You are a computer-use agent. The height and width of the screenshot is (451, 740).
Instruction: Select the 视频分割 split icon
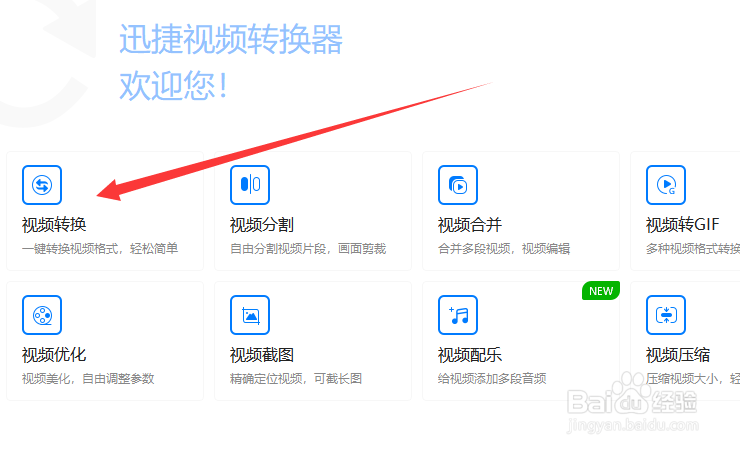click(x=250, y=185)
